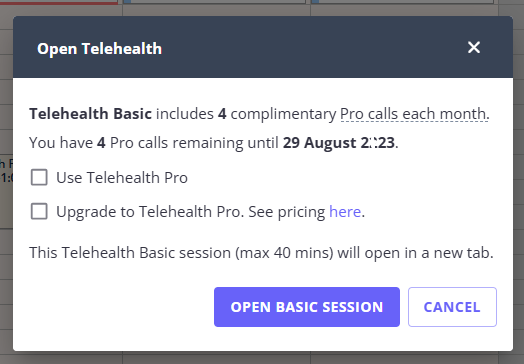Click the dark blue dialog header bar
Image resolution: width=524 pixels, height=364 pixels.
[263, 47]
